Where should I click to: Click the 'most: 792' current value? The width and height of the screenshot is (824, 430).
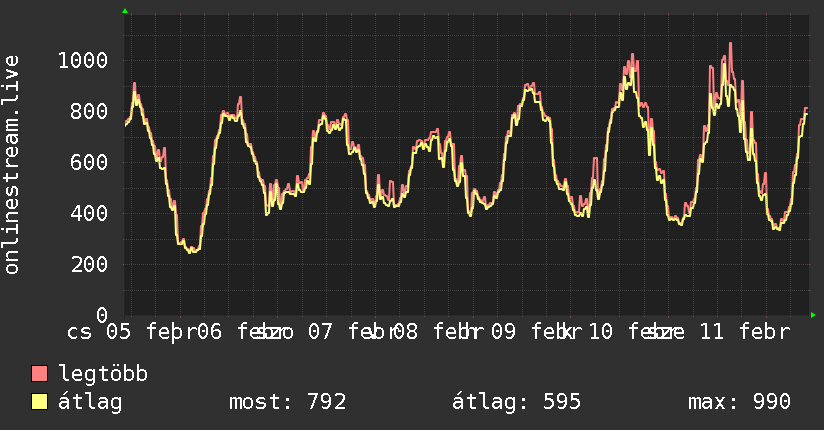(x=287, y=402)
